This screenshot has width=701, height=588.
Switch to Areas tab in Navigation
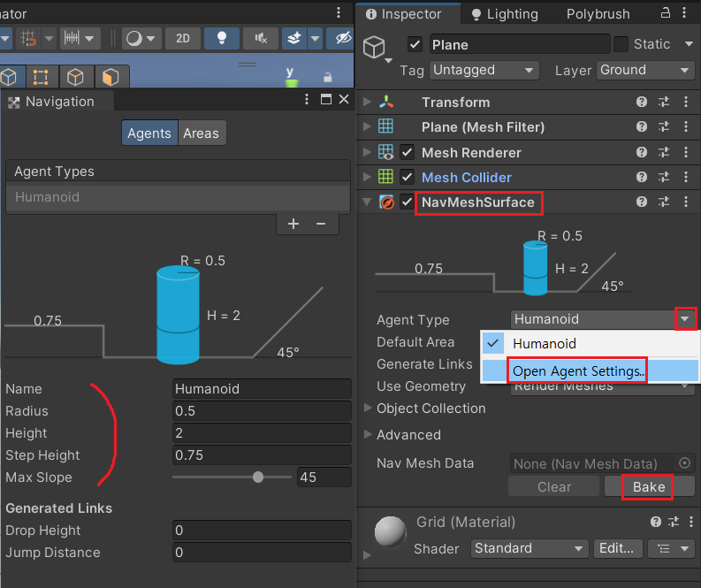(202, 133)
